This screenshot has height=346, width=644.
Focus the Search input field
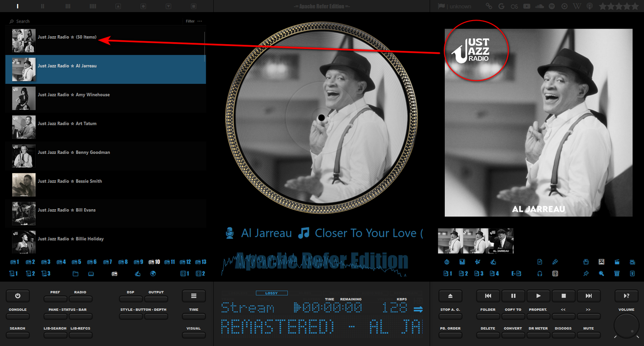pos(96,21)
